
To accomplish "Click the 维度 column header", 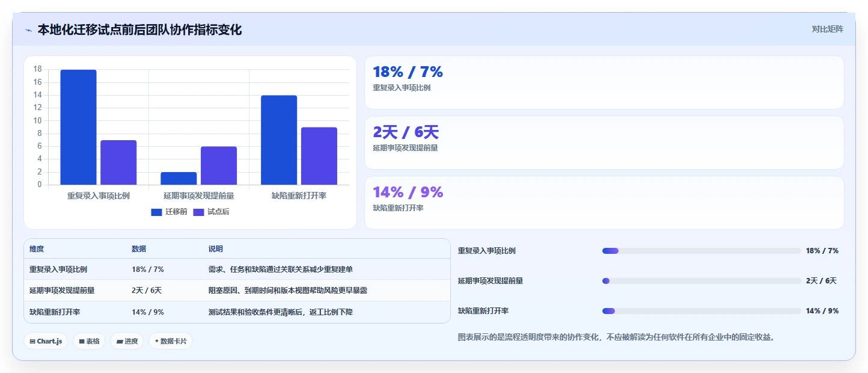I will 37,248.
